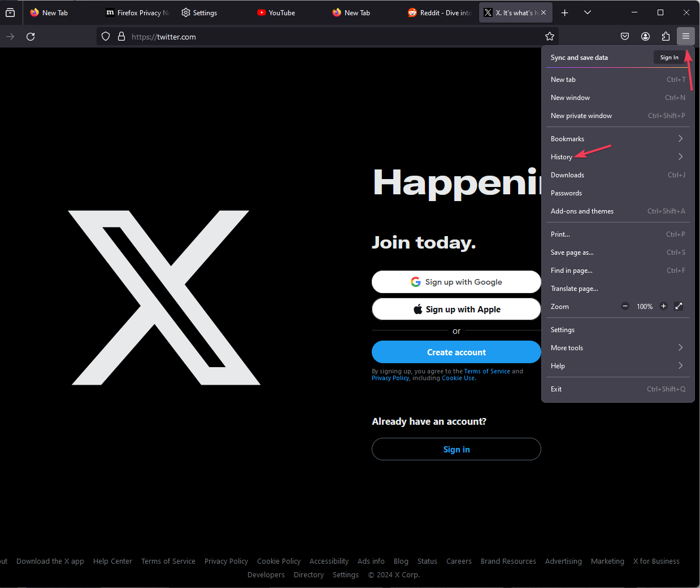
Task: Zoom out with minus button
Action: pyautogui.click(x=625, y=306)
